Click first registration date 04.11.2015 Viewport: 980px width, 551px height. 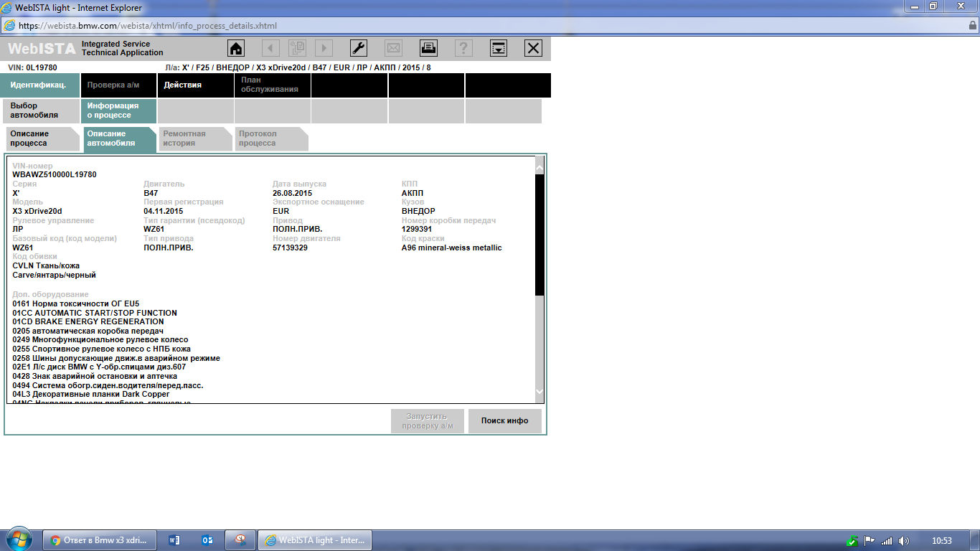(x=164, y=211)
